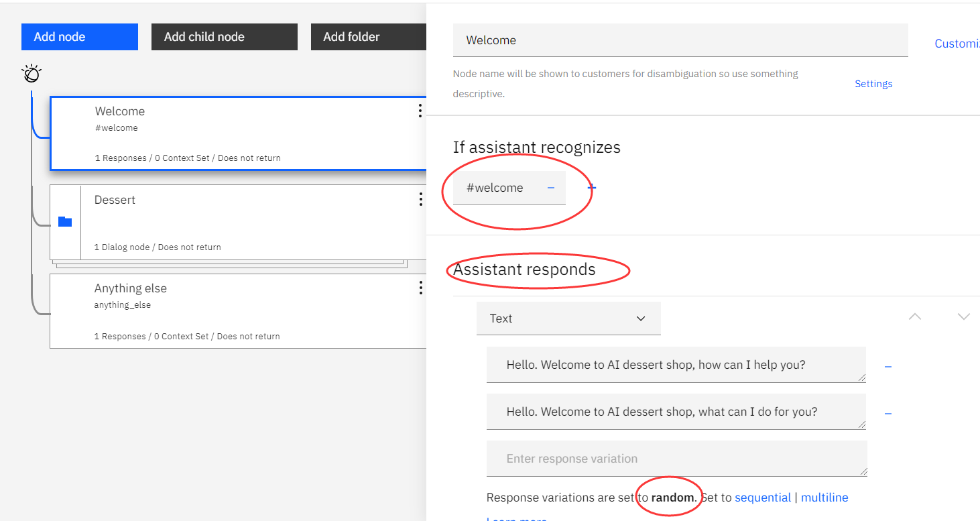Set response variations to sequential
980x521 pixels.
(763, 498)
